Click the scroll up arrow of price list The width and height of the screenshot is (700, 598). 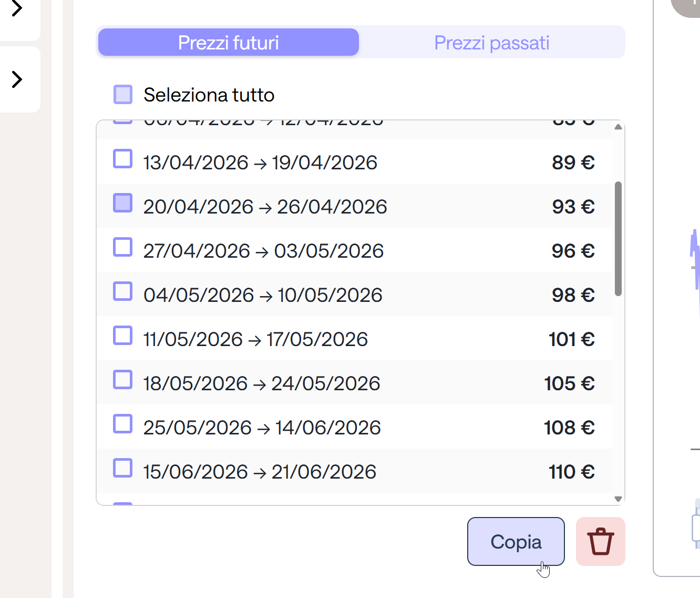pos(618,127)
